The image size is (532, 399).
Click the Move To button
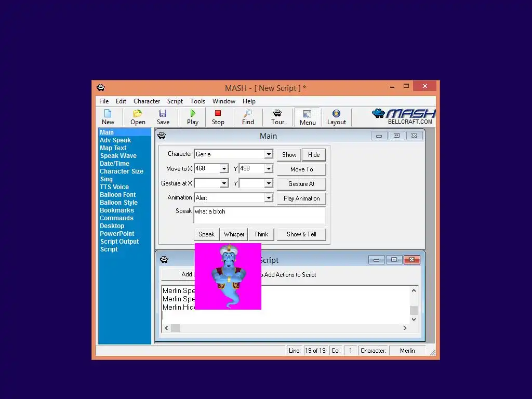tap(302, 169)
